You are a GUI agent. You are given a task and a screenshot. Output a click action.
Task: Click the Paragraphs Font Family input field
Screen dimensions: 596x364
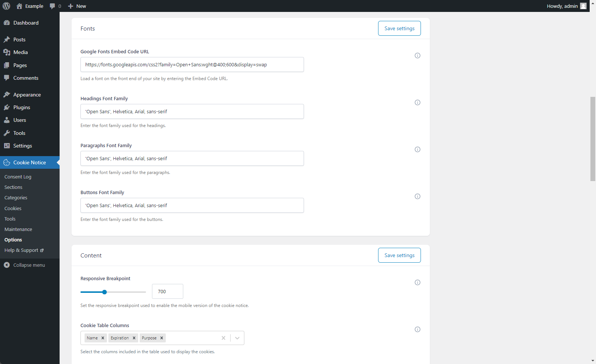tap(192, 158)
